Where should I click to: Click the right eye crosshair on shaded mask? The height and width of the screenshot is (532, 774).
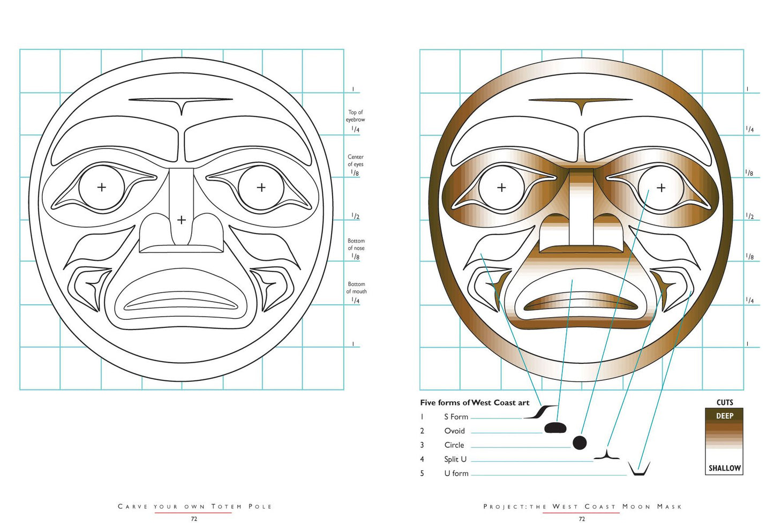coord(661,188)
